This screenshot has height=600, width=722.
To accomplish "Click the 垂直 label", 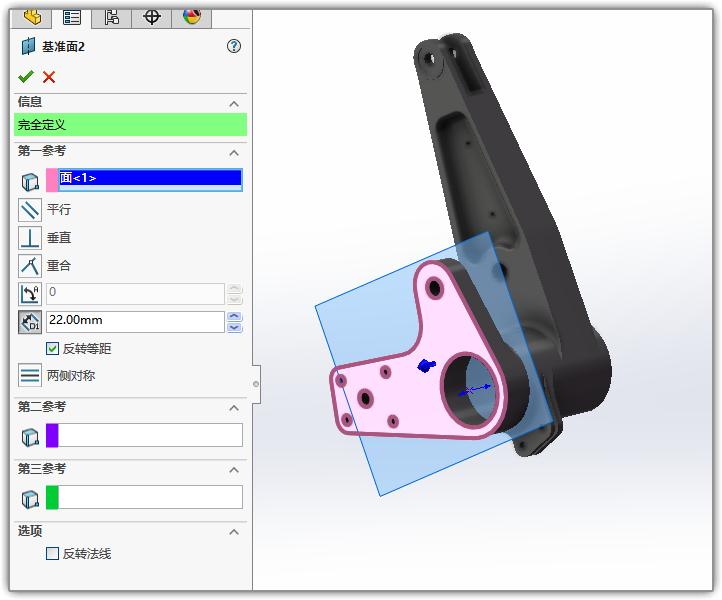I will coord(59,238).
